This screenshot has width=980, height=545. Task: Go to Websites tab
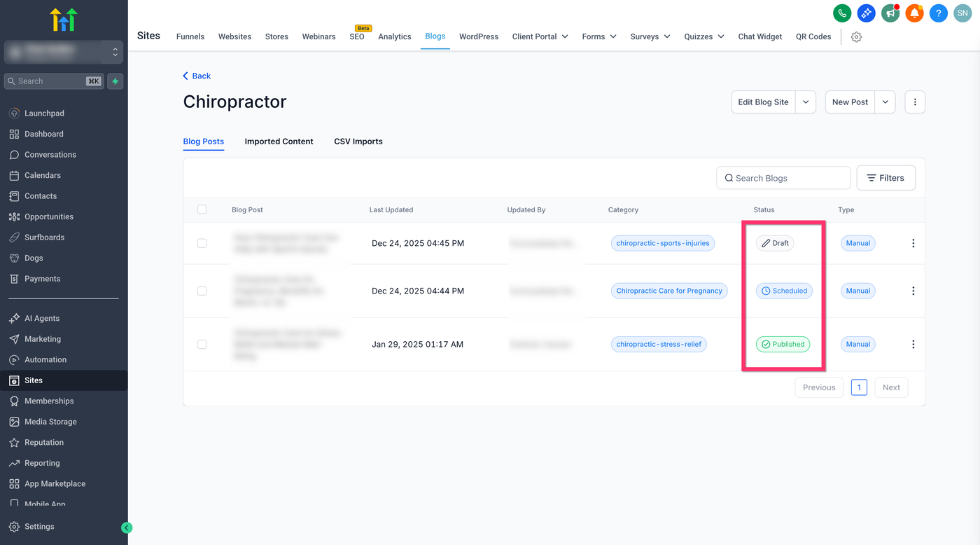(234, 36)
